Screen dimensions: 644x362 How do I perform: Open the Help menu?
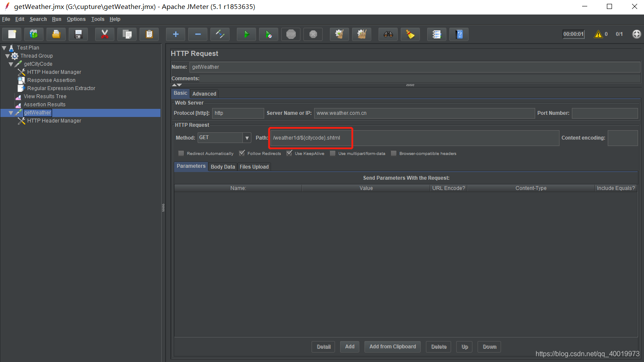(115, 19)
